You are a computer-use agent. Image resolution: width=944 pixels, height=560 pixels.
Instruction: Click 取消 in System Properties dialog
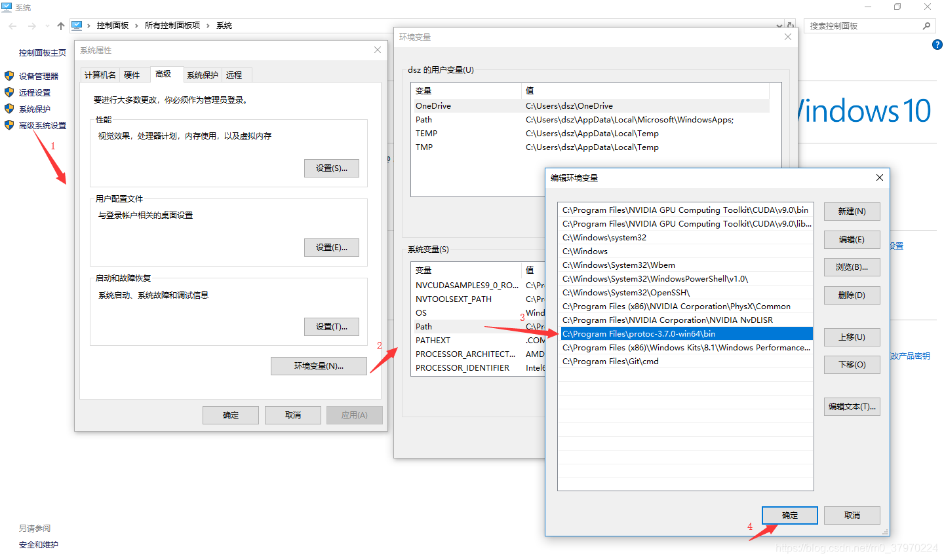pos(293,415)
